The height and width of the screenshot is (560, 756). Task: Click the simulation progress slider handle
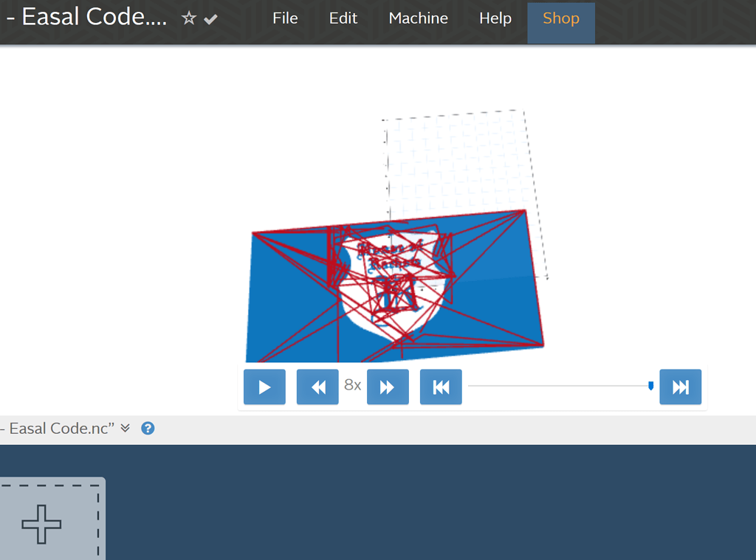click(650, 384)
